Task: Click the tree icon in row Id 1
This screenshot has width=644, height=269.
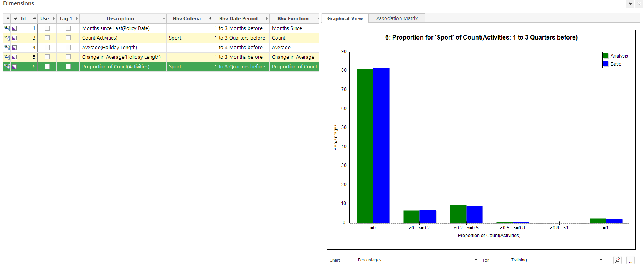Action: coord(7,28)
